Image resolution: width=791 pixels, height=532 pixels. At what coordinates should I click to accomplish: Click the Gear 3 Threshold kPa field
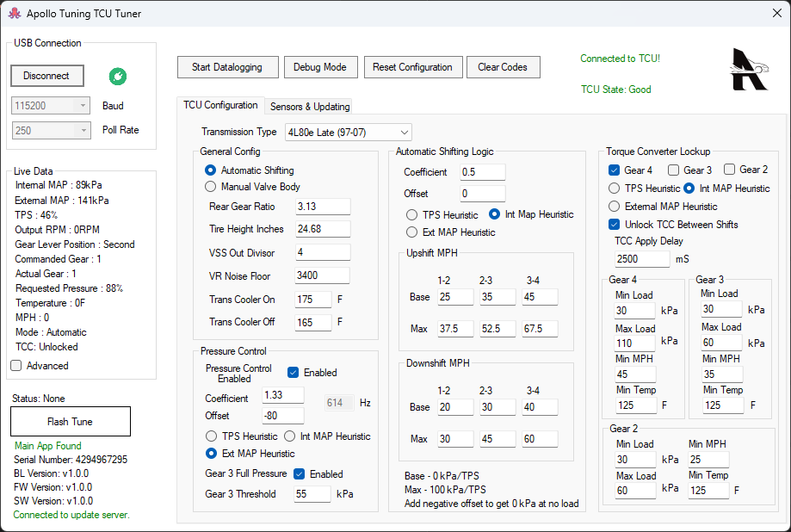(x=312, y=493)
